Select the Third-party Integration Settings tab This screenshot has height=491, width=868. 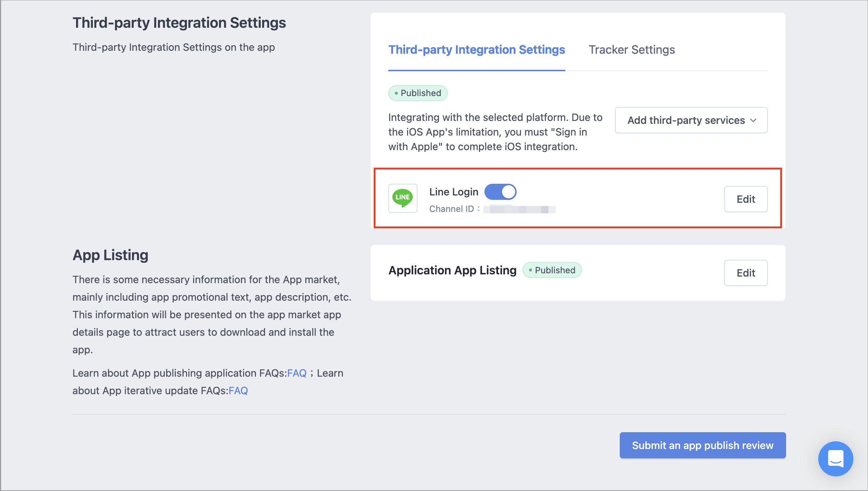(x=476, y=50)
